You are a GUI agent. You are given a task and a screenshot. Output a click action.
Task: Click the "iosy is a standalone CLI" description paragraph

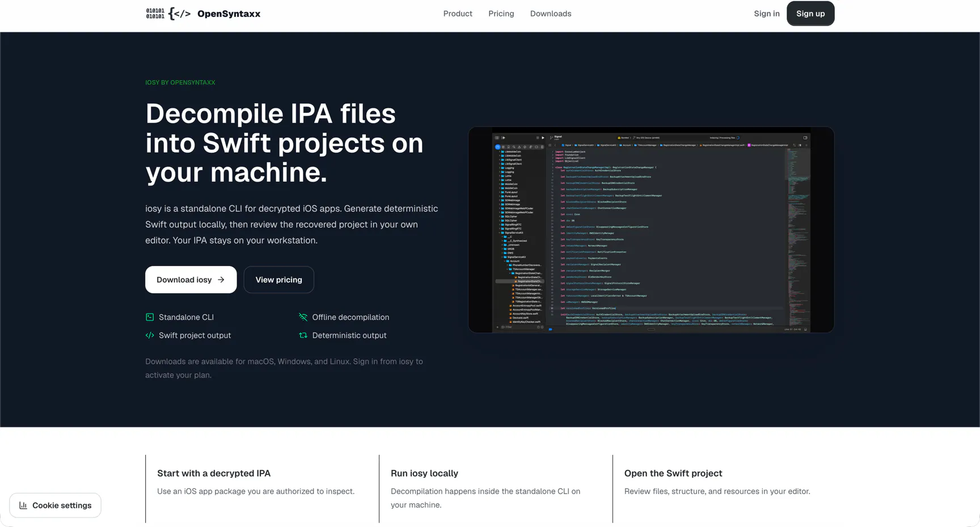click(x=292, y=225)
